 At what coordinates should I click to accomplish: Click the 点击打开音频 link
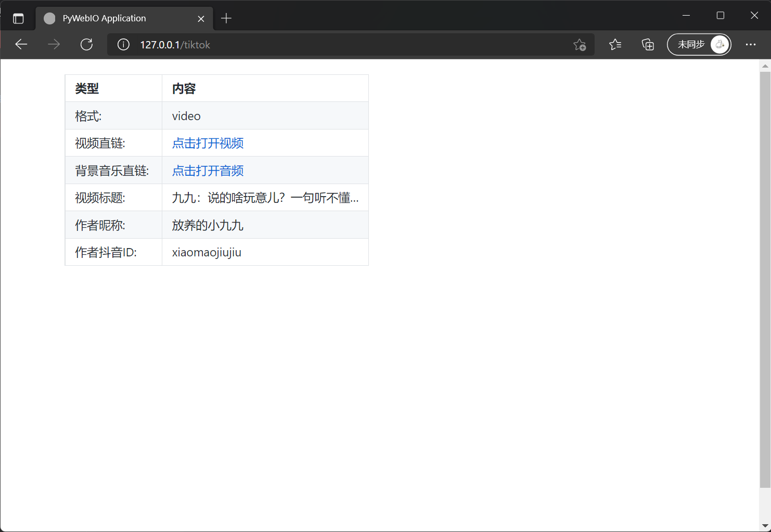pyautogui.click(x=208, y=171)
